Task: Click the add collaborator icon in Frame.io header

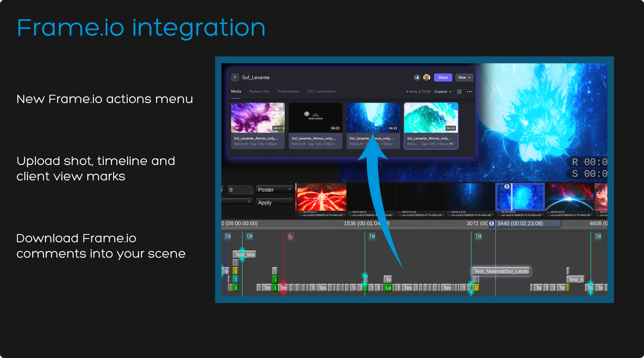Action: [417, 77]
